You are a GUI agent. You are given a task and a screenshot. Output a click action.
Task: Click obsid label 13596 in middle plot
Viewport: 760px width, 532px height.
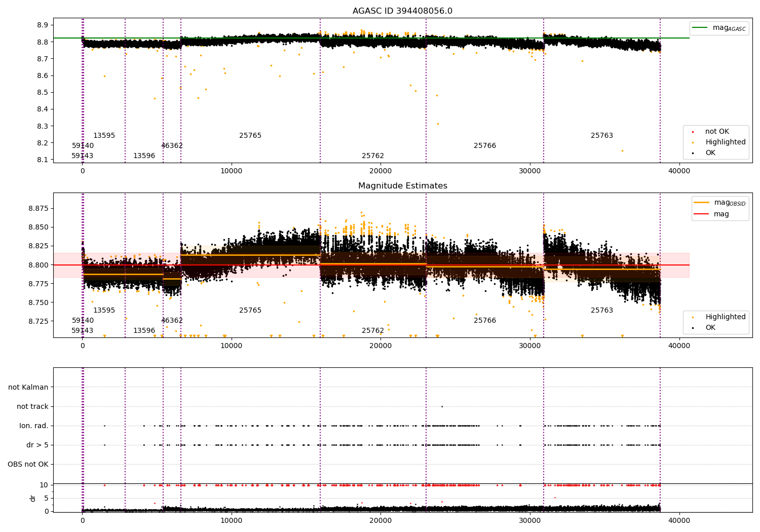[144, 331]
